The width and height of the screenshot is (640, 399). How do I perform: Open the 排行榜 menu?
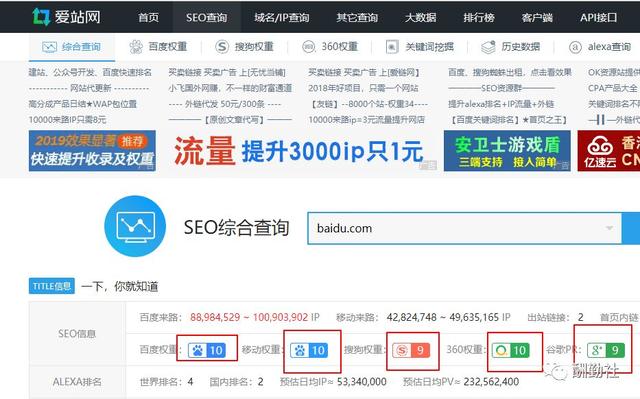pyautogui.click(x=479, y=18)
